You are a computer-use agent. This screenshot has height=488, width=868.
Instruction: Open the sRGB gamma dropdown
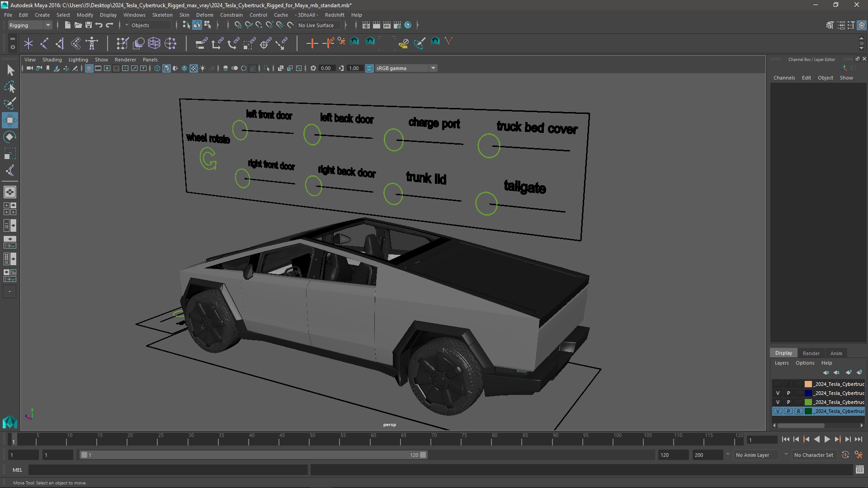(433, 68)
